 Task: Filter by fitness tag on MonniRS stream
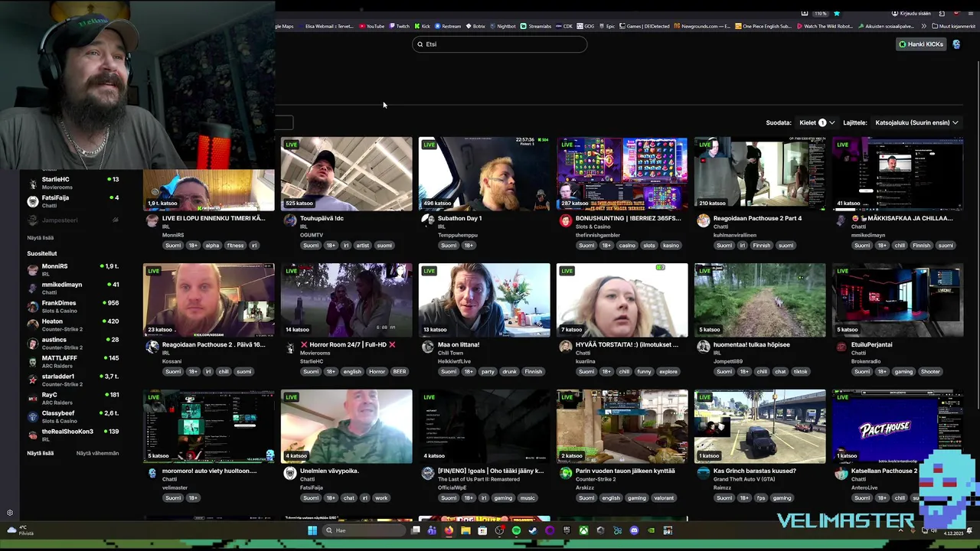[x=235, y=246]
